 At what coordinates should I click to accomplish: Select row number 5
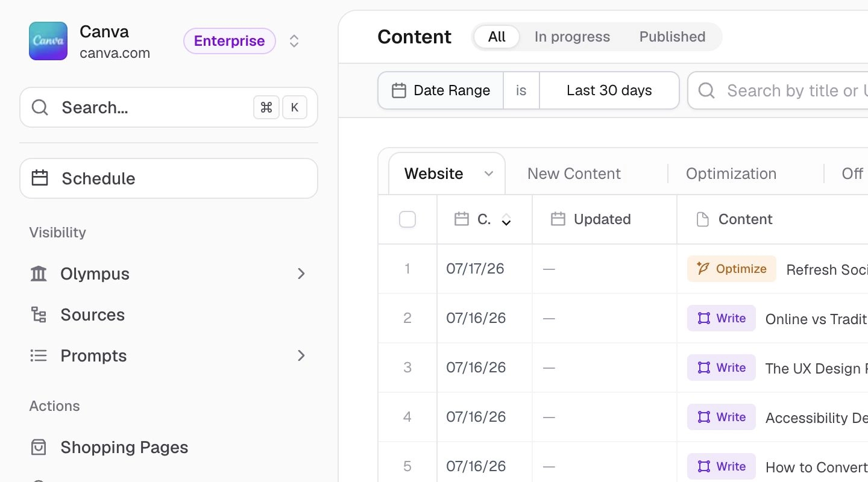407,466
